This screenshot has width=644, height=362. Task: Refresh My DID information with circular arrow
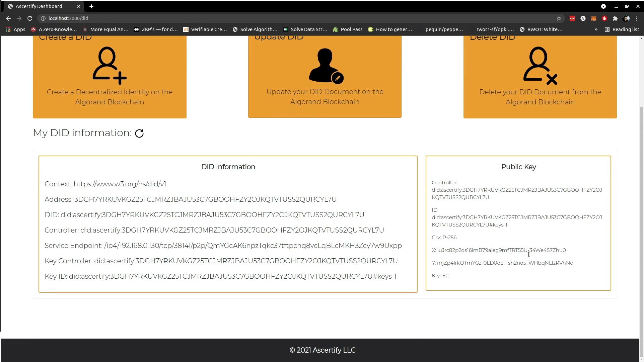(139, 133)
